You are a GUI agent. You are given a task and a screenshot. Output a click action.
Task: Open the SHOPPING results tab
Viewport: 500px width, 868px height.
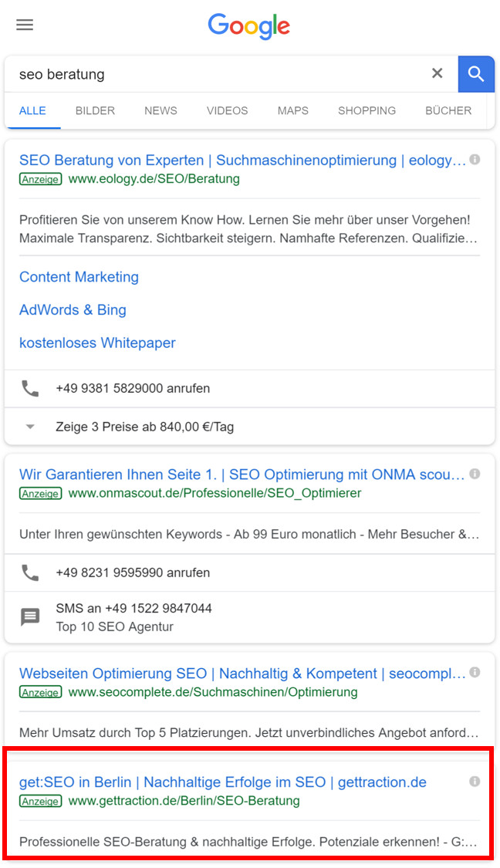coord(367,110)
